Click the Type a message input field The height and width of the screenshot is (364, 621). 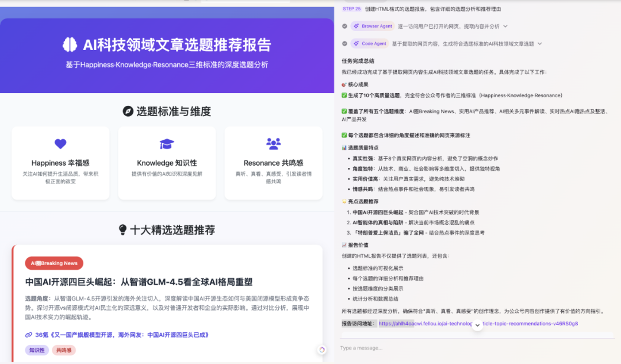coord(402,347)
